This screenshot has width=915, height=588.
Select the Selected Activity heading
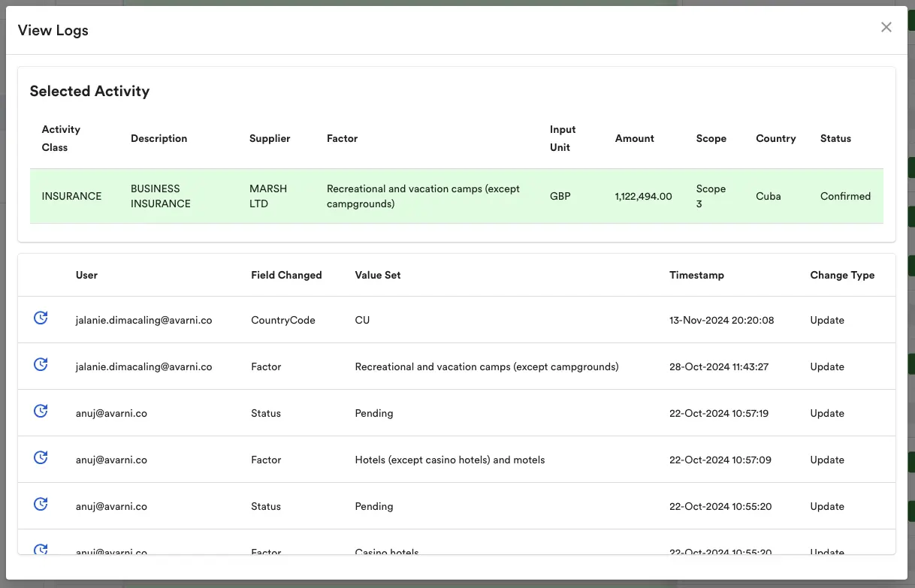89,91
